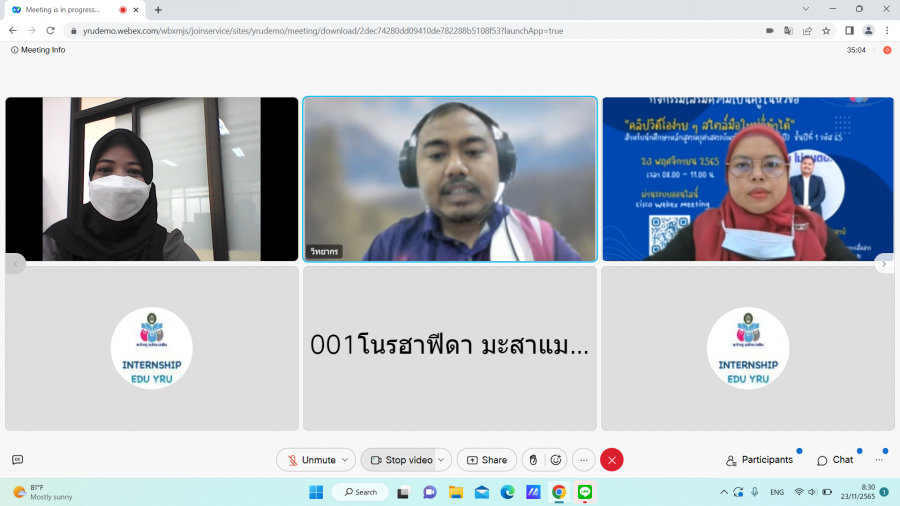900x506 pixels.
Task: Bookmark this page with the star icon
Action: 826,31
